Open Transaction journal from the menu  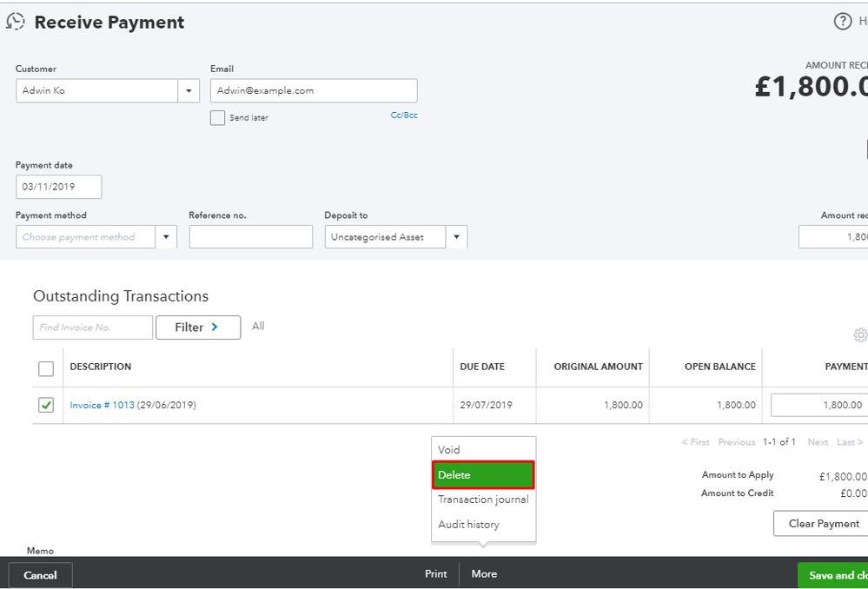pos(483,500)
